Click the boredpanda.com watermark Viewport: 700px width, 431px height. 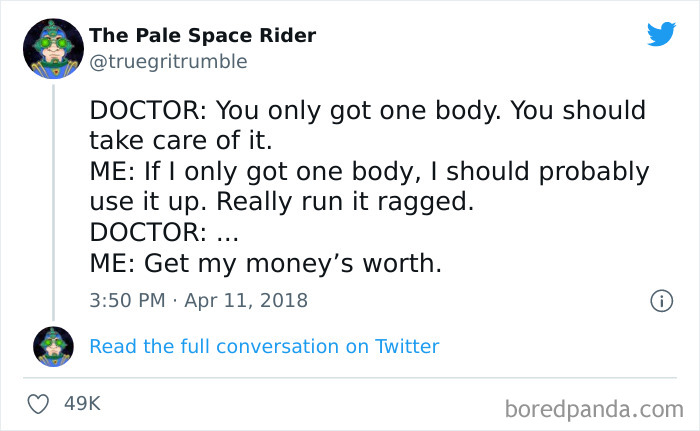[593, 408]
